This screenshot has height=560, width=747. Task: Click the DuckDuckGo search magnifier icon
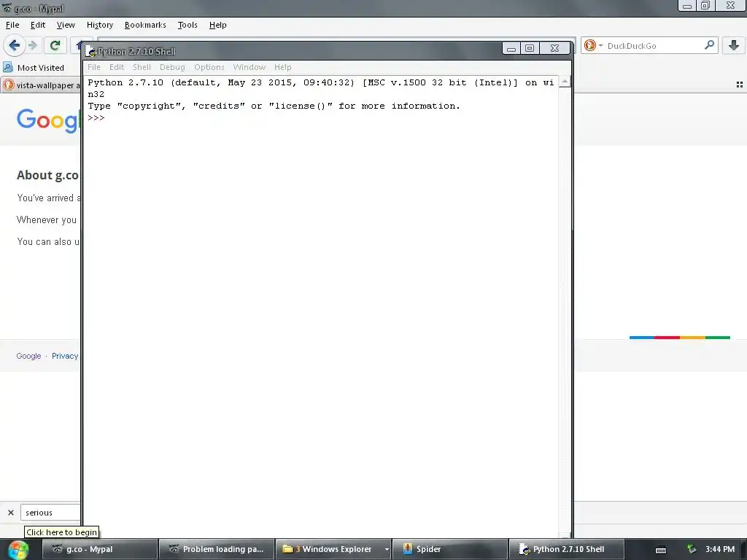pos(709,45)
